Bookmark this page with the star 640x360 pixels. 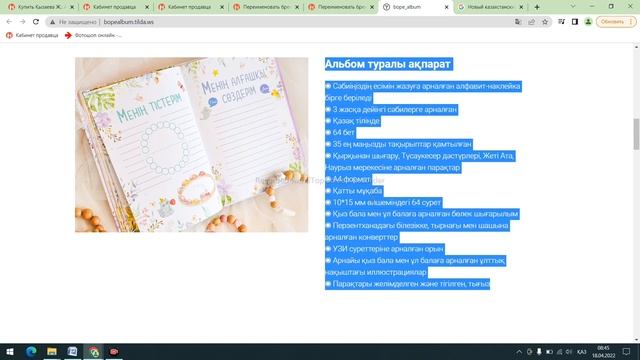pyautogui.click(x=545, y=22)
